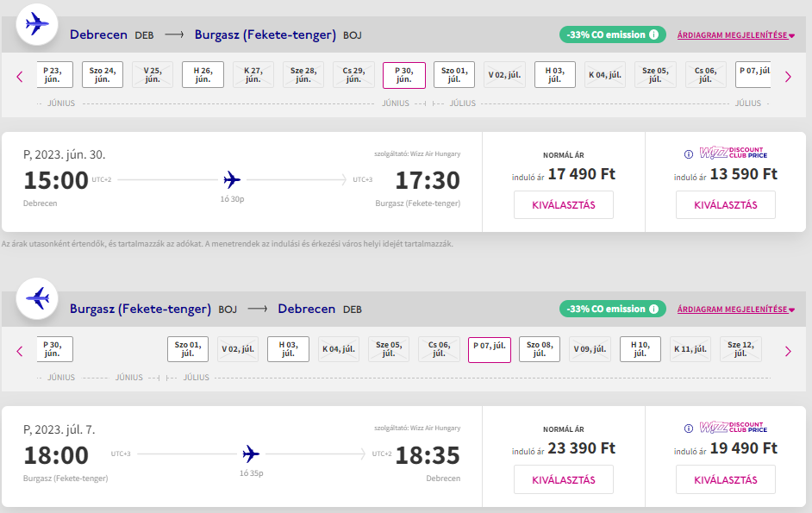Show earlier return dates with left arrow
812x513 pixels.
tap(20, 350)
